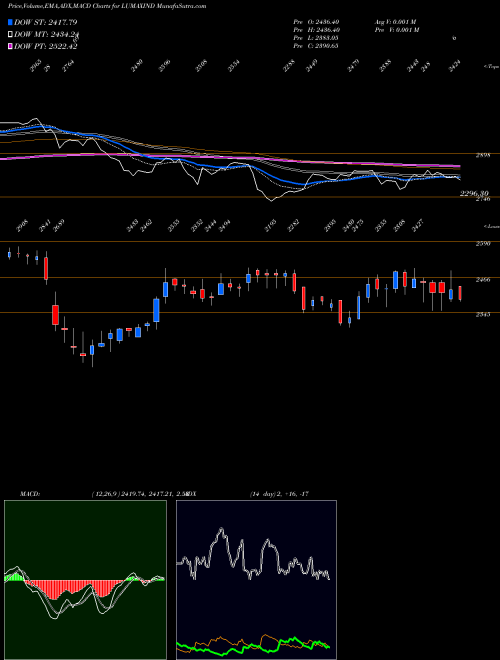Click the 2898 price axis label
Viewport: 500px width, 660px height.
[482, 156]
